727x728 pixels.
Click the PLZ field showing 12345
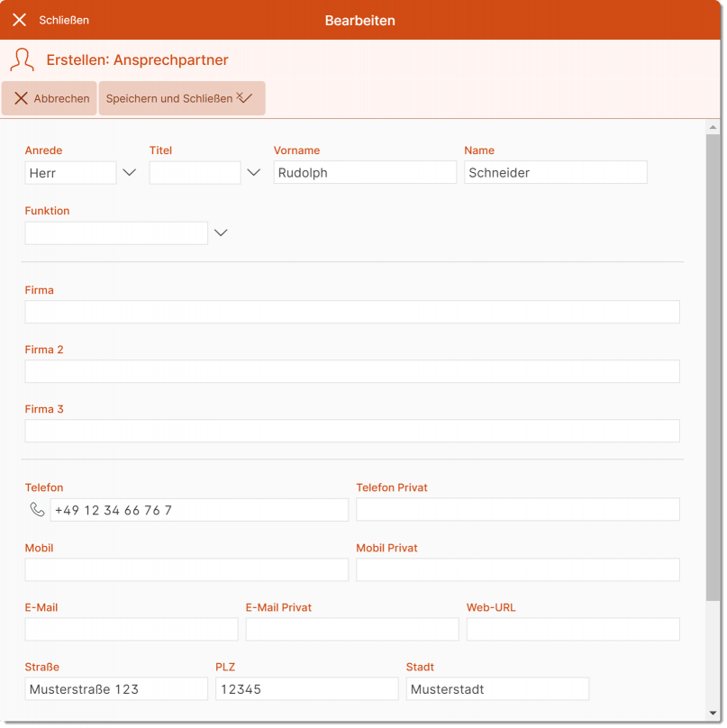[306, 689]
